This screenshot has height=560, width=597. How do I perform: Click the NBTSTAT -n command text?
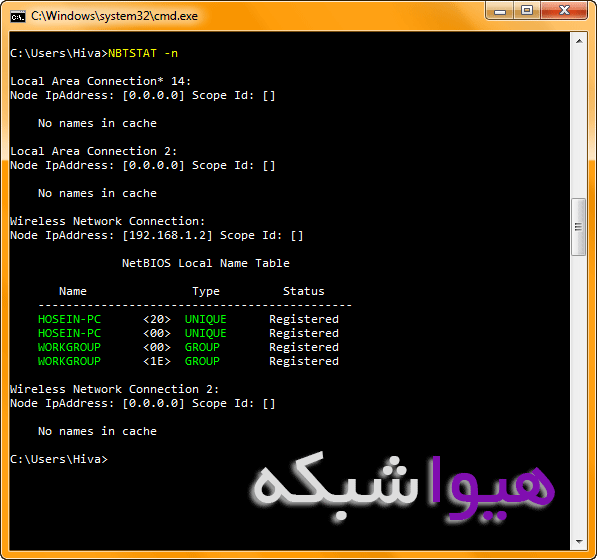[143, 53]
